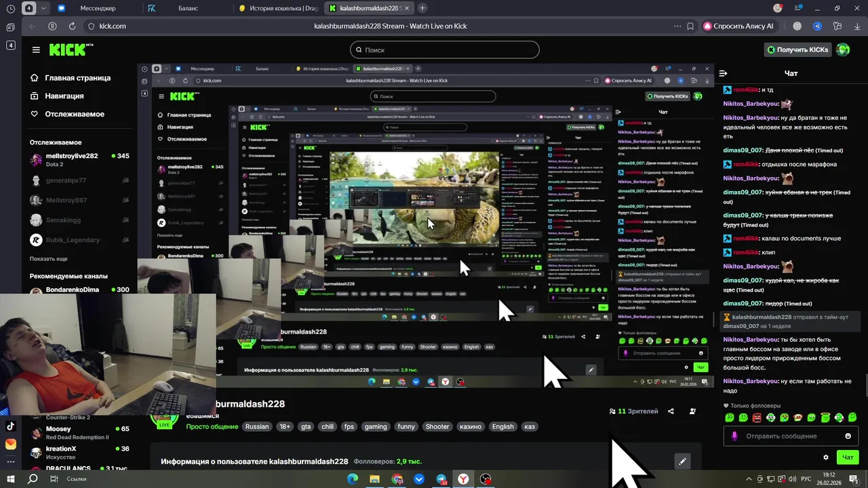Click the edit pencil icon in user info
868x488 pixels.
coord(682,462)
